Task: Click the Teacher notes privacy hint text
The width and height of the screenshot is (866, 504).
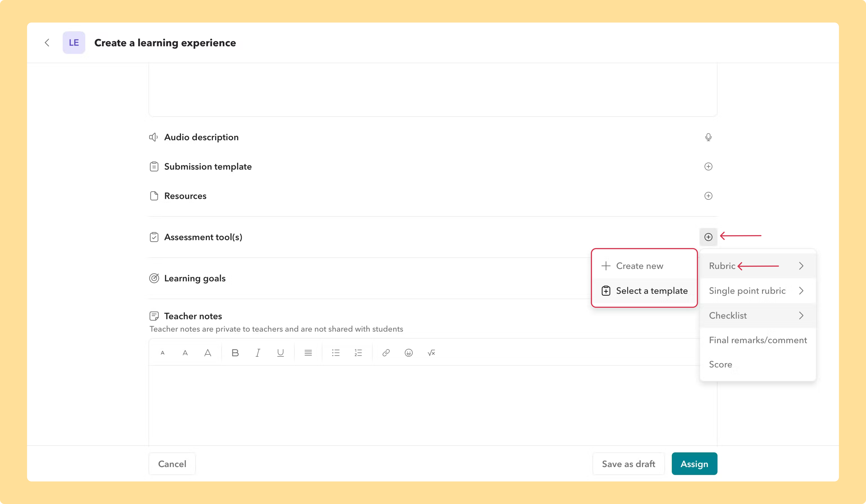Action: pyautogui.click(x=276, y=329)
